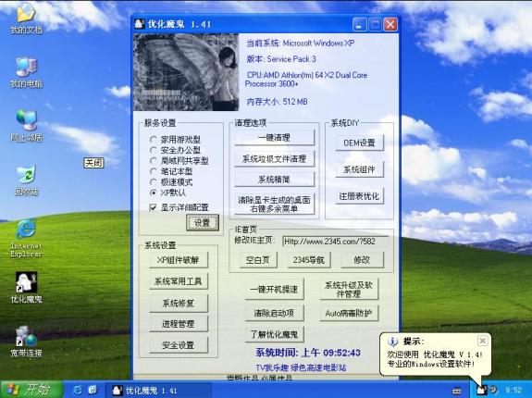Open 我的电脑 desktop icon

(x=26, y=72)
